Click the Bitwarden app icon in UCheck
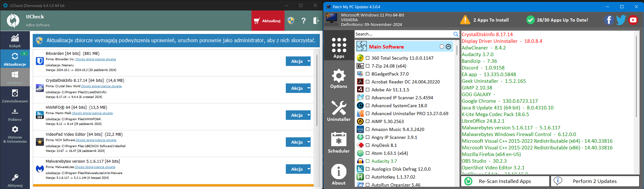 (40, 61)
